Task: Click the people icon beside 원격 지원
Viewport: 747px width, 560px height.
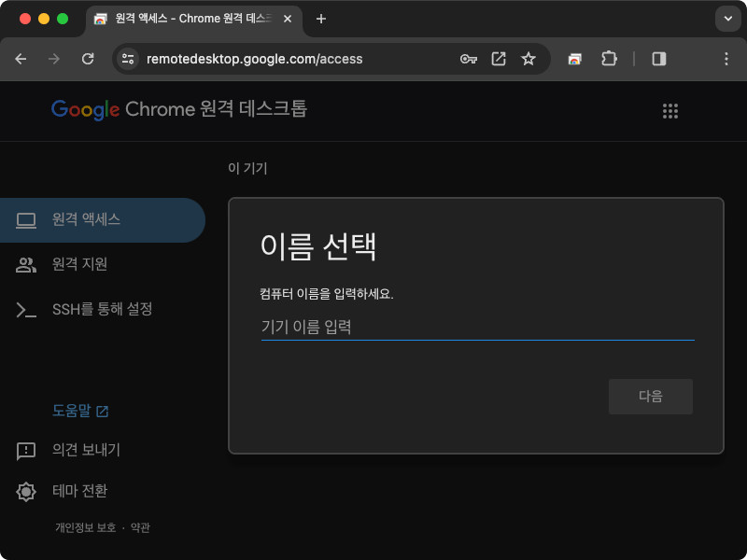Action: coord(26,265)
